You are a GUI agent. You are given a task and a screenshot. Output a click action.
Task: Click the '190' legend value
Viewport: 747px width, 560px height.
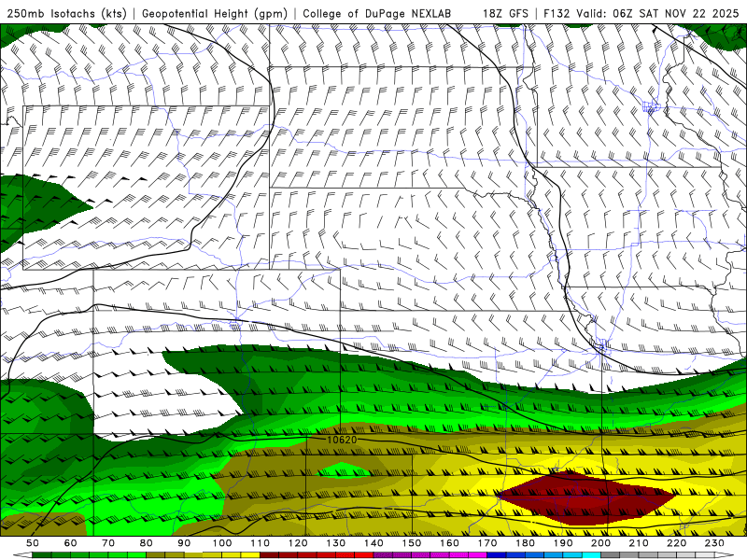(x=563, y=543)
